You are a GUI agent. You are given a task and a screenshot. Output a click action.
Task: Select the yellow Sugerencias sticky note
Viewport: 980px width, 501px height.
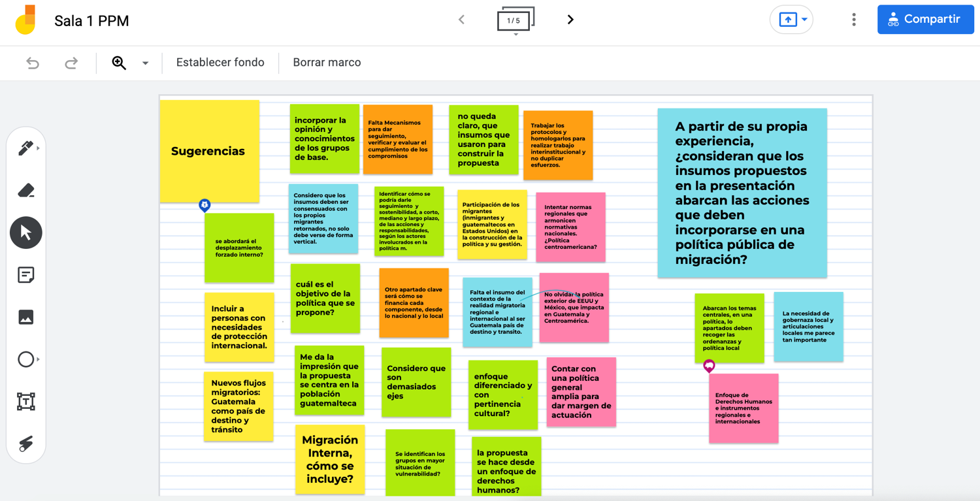(209, 151)
